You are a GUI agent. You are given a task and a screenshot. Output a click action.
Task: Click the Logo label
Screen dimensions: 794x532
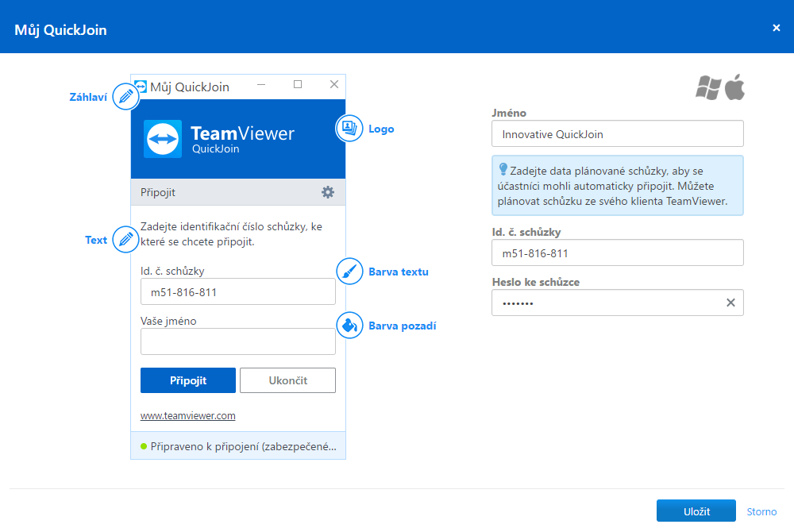(x=381, y=129)
